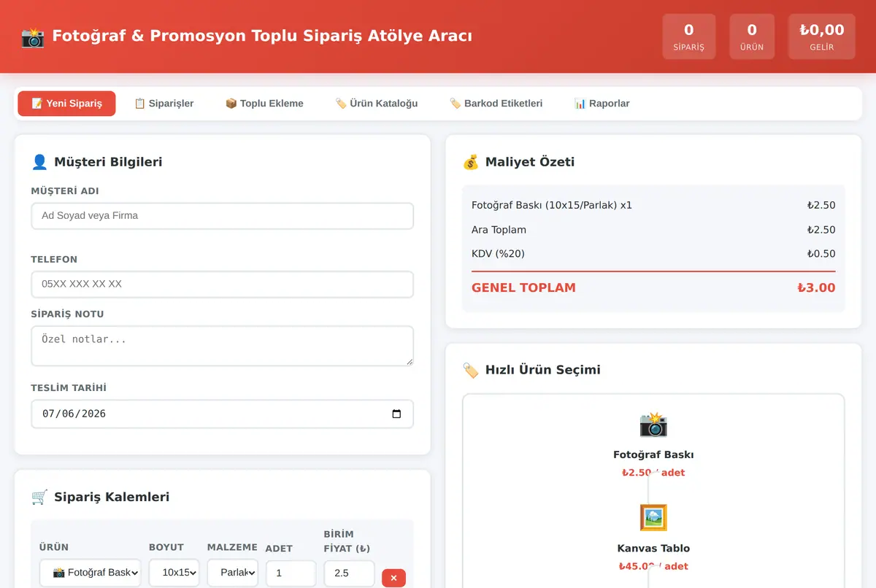Screen dimensions: 876x588
Task: Click the GENEL TOPLAM label
Action: (523, 287)
